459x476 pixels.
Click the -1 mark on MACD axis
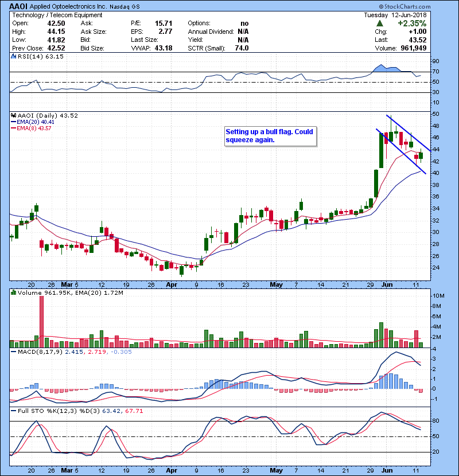point(434,399)
